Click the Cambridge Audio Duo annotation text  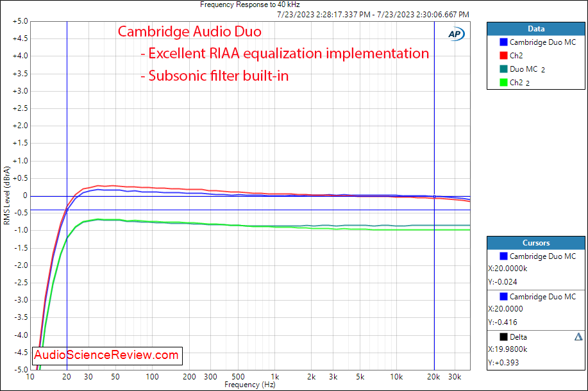pyautogui.click(x=190, y=32)
